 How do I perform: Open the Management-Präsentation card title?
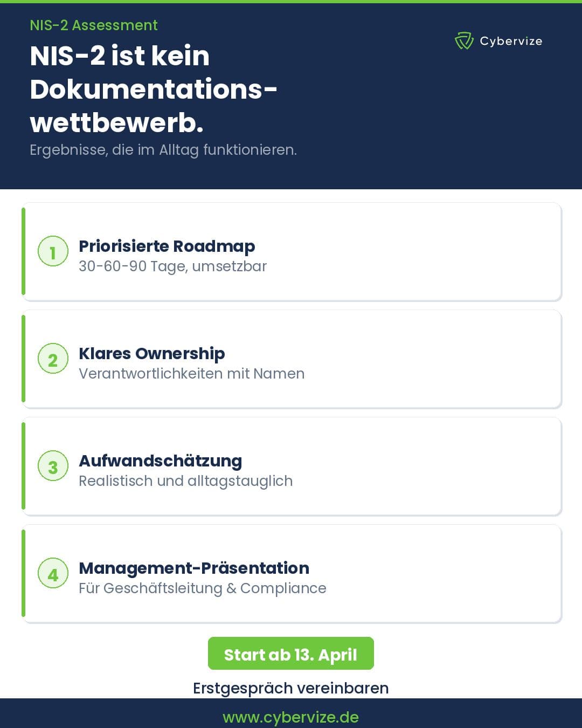(193, 568)
